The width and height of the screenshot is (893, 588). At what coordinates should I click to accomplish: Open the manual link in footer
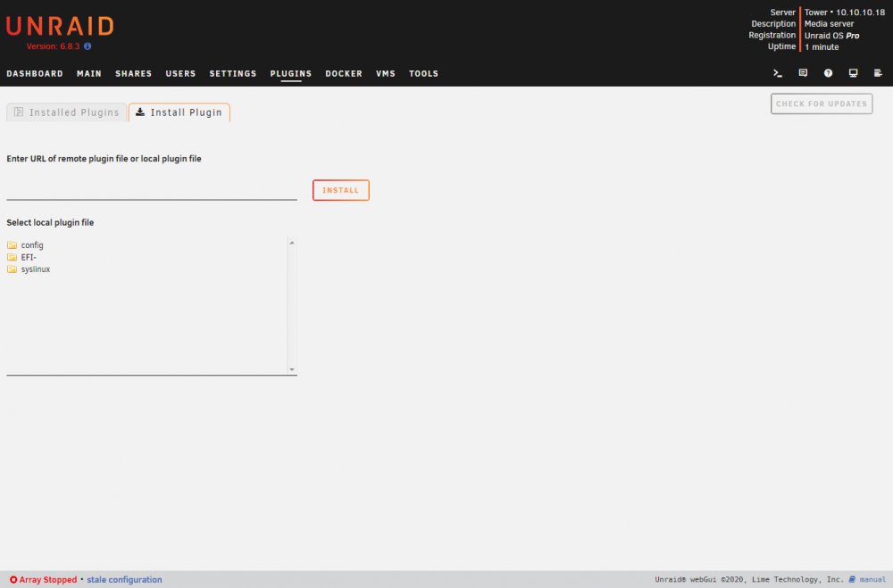click(x=872, y=579)
